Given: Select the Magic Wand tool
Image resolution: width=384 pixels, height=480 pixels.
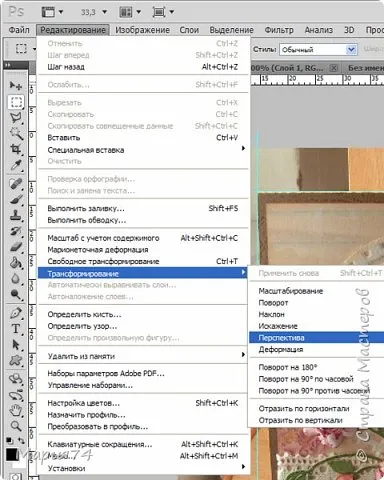Looking at the screenshot, I should pos(16,133).
